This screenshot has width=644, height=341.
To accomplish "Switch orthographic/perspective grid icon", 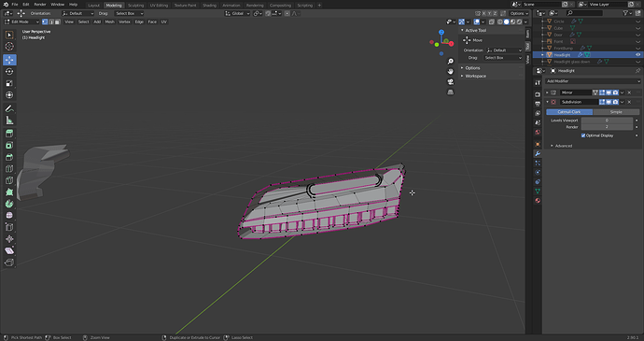I will click(451, 92).
